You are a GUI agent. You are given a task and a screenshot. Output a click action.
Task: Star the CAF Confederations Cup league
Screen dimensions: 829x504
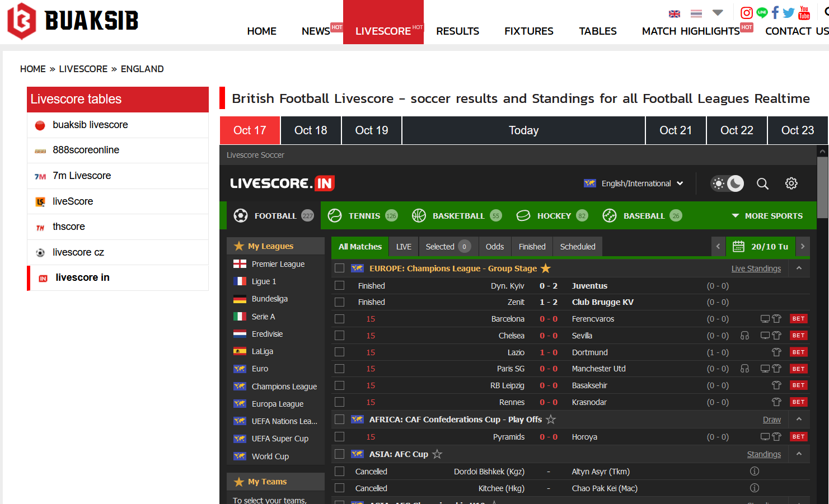click(x=551, y=419)
